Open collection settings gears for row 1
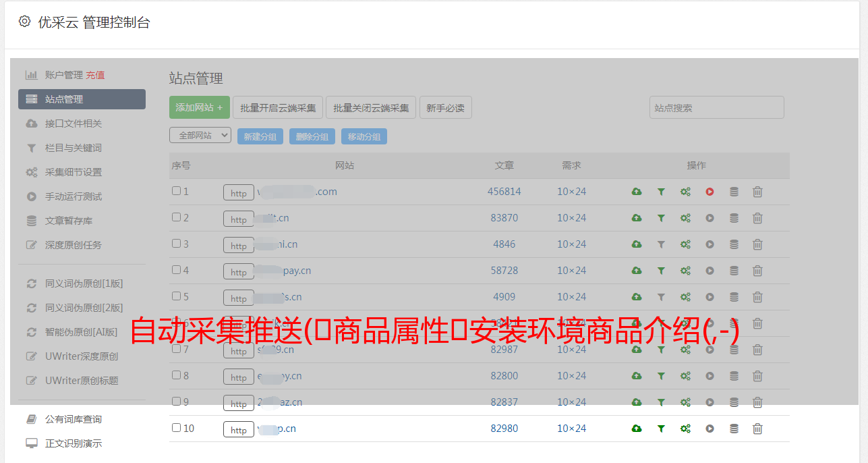The image size is (868, 463). [685, 192]
